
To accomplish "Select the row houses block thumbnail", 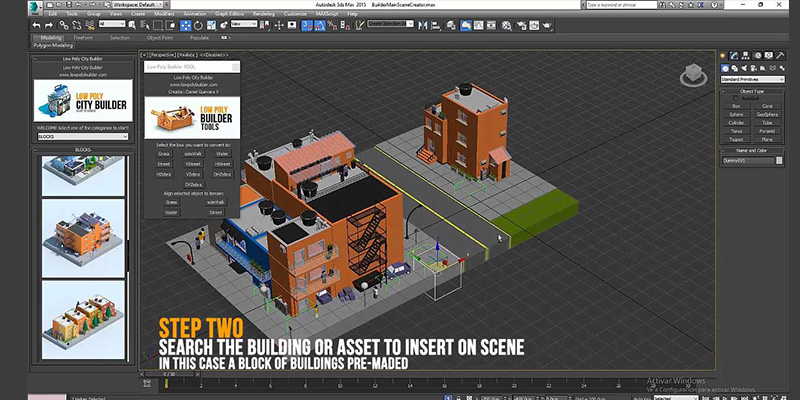I will pos(83,319).
